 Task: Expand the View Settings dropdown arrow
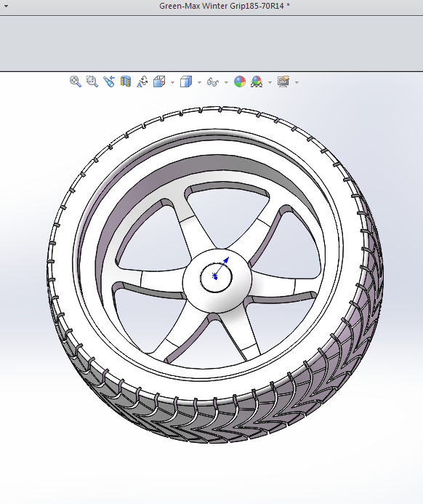[297, 83]
